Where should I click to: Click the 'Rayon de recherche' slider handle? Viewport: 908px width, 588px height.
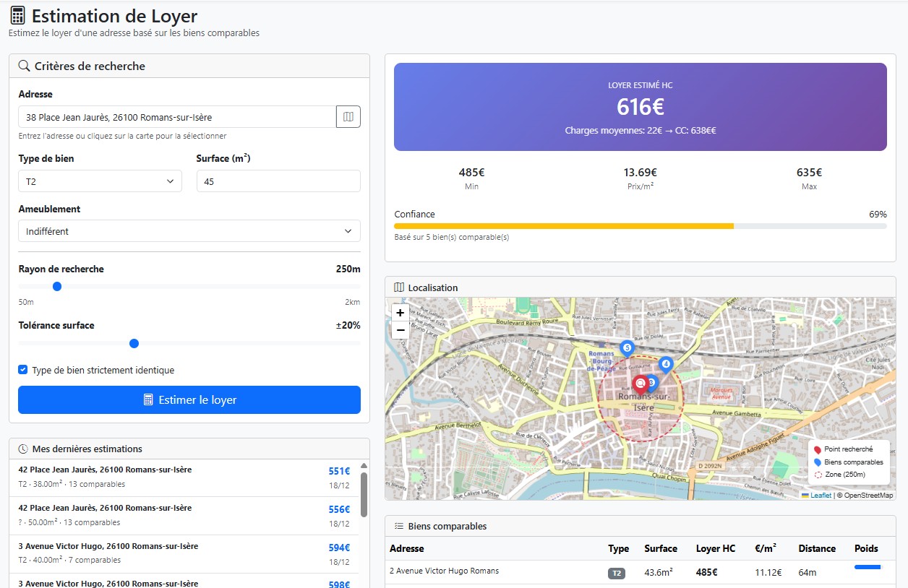(x=57, y=286)
